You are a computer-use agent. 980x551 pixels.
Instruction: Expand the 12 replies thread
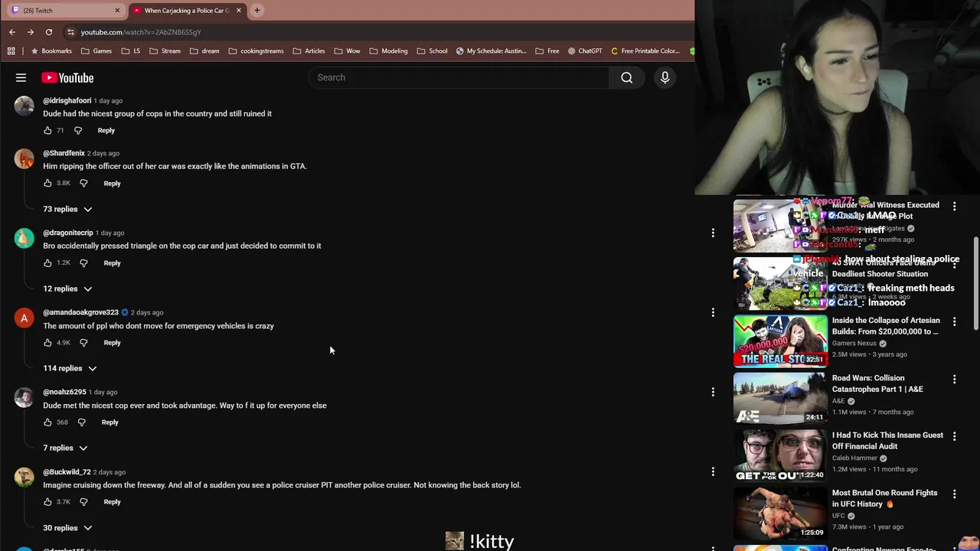[x=67, y=289]
